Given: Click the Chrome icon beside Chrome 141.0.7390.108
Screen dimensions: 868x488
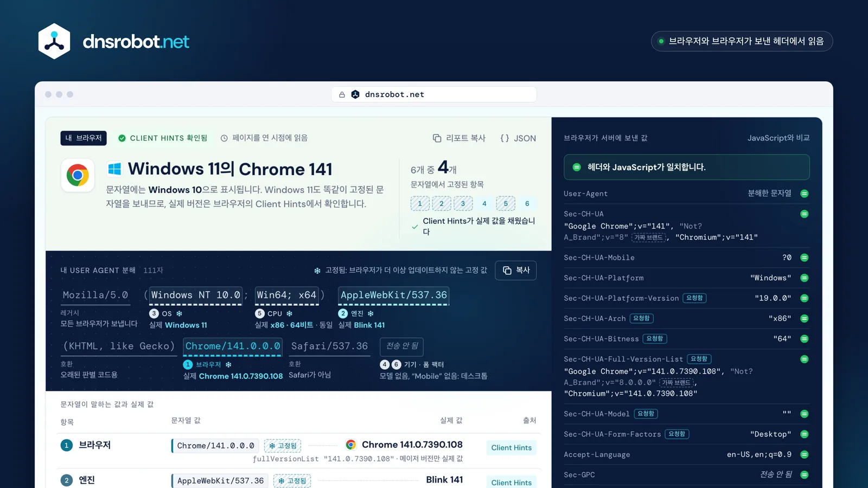Looking at the screenshot, I should (351, 445).
